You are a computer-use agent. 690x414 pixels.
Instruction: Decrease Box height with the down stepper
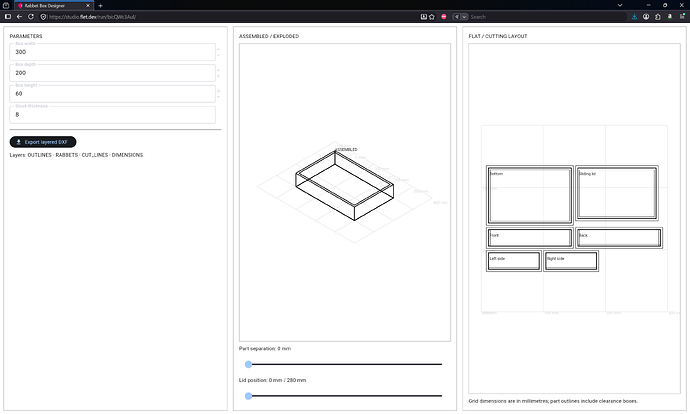[218, 97]
